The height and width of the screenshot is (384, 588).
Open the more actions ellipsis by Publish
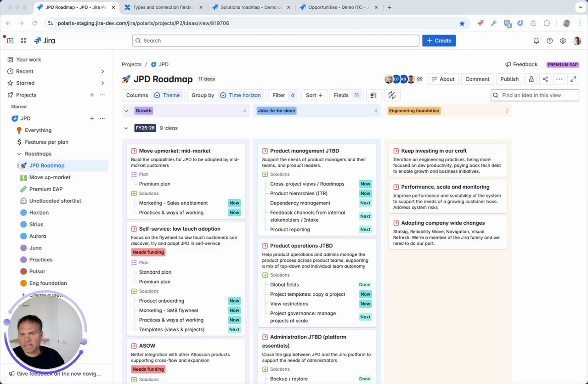pos(559,79)
